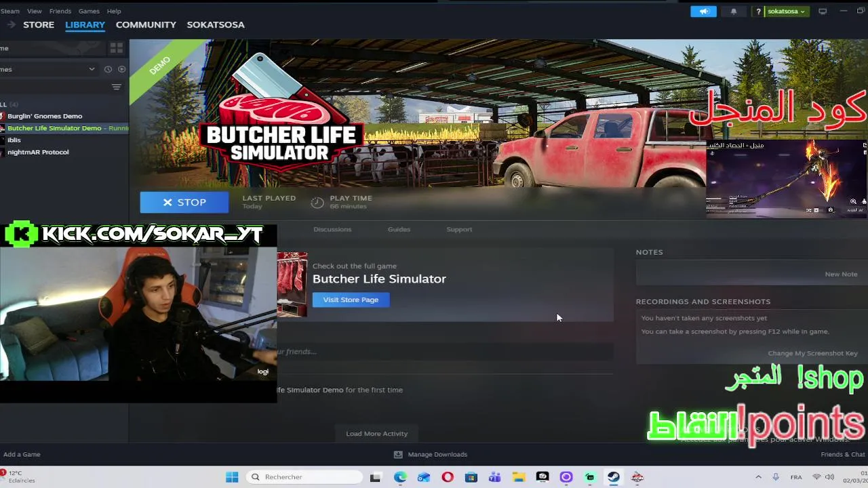This screenshot has height=488, width=868.
Task: Open the Help menu
Action: [114, 11]
